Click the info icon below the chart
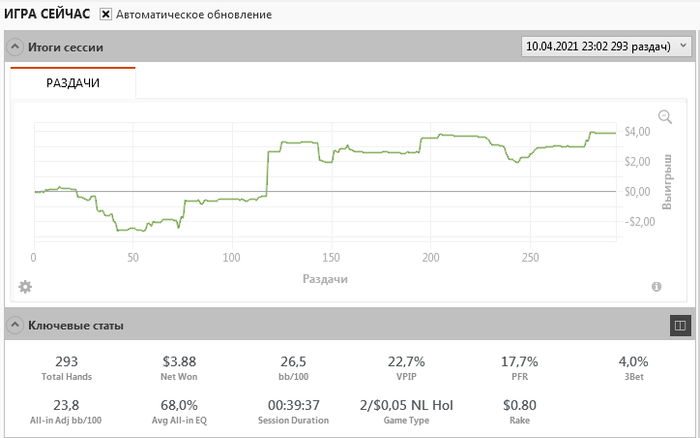 (657, 287)
